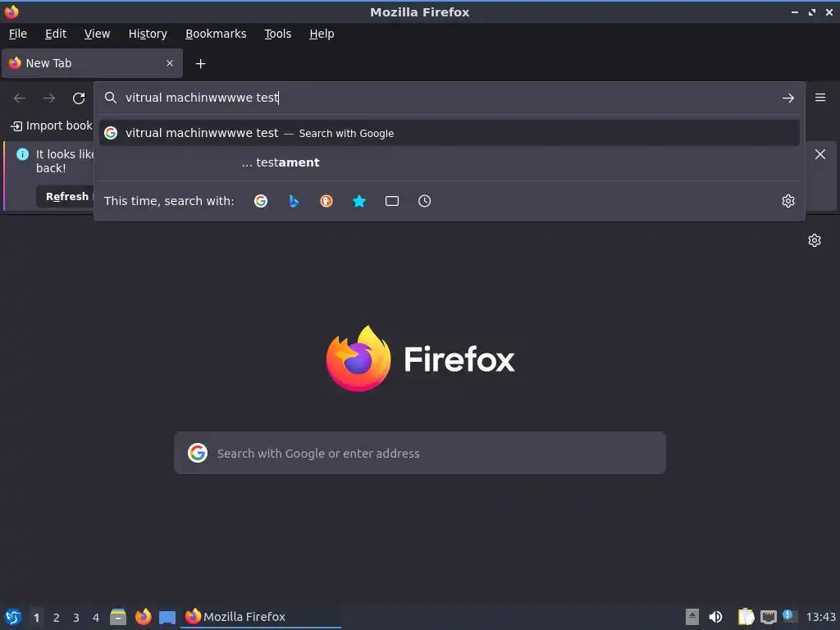Screen dimensions: 840x630
Task: Open the Tools menu
Action: coord(277,34)
